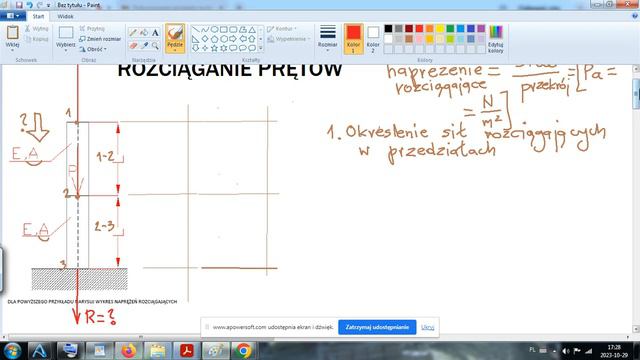The width and height of the screenshot is (640, 360).
Task: Pick the purple color swatch
Action: click(x=481, y=28)
